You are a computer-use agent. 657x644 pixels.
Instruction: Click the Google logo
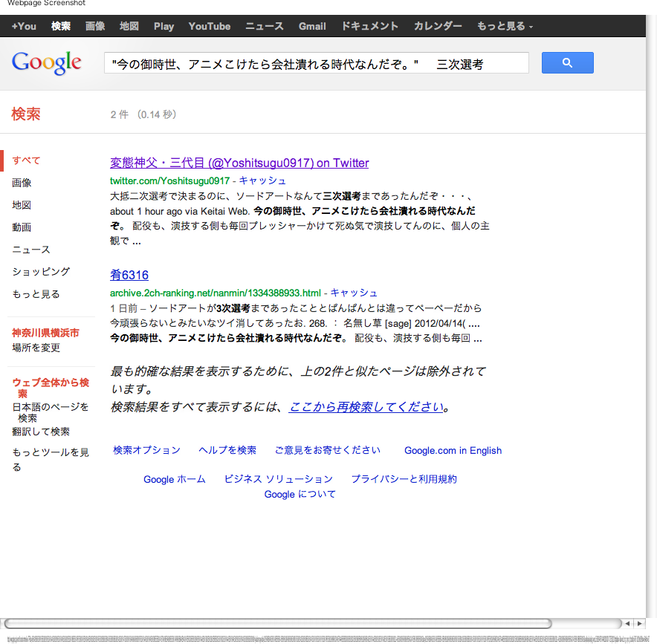(47, 63)
